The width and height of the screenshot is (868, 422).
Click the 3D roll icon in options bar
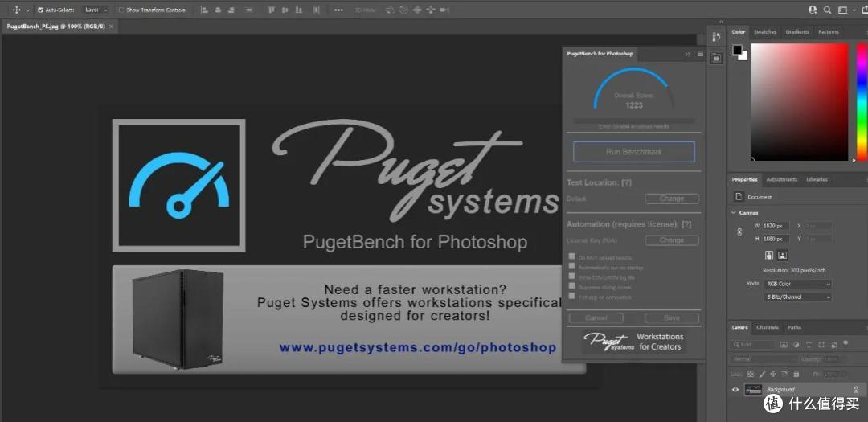tap(403, 10)
